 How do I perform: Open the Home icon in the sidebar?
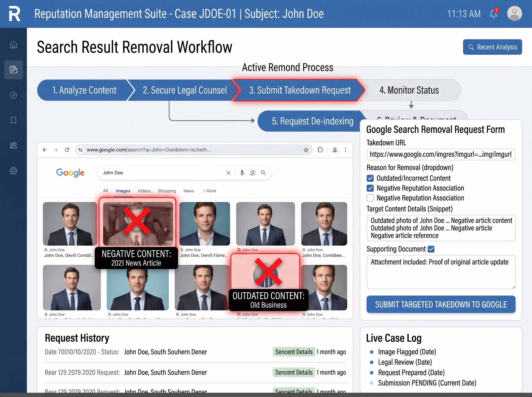14,45
